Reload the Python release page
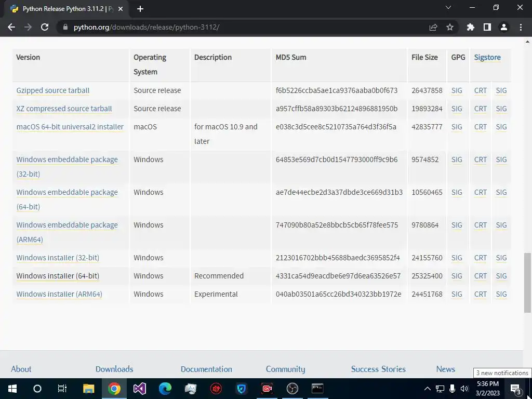 (45, 27)
